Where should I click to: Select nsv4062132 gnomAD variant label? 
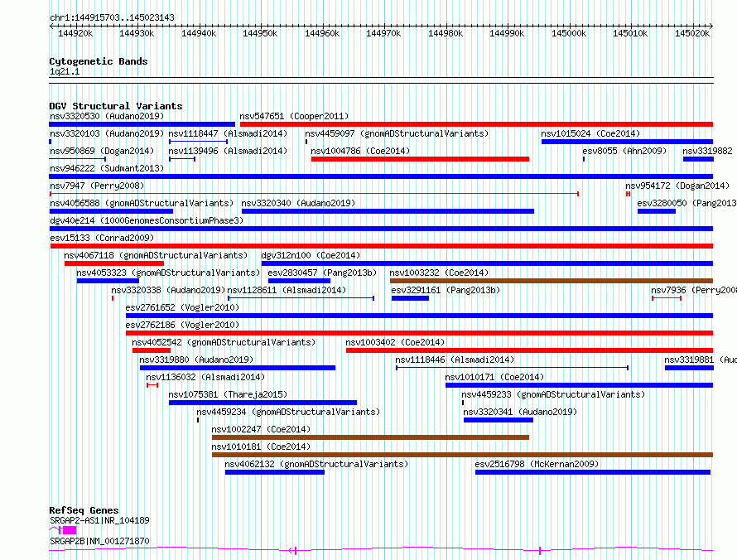pos(316,464)
